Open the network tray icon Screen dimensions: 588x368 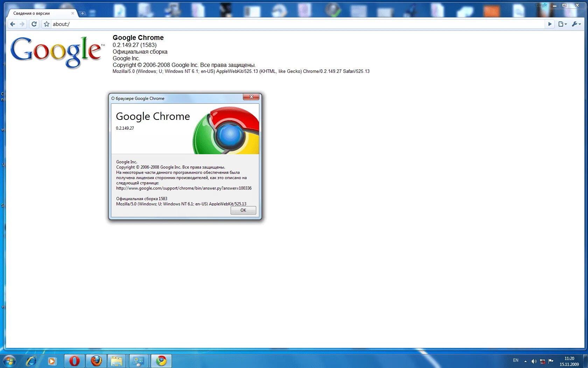tap(542, 361)
